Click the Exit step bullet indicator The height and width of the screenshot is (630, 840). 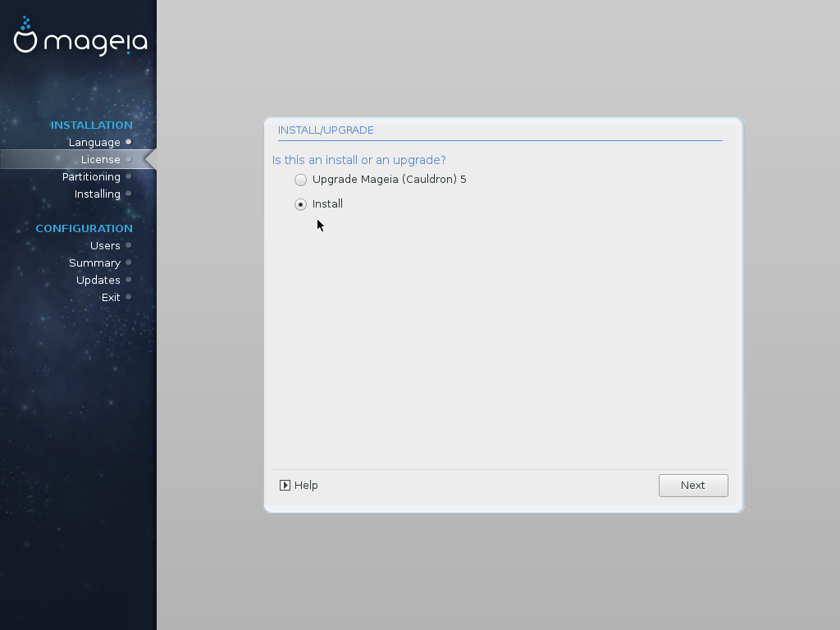(x=129, y=297)
